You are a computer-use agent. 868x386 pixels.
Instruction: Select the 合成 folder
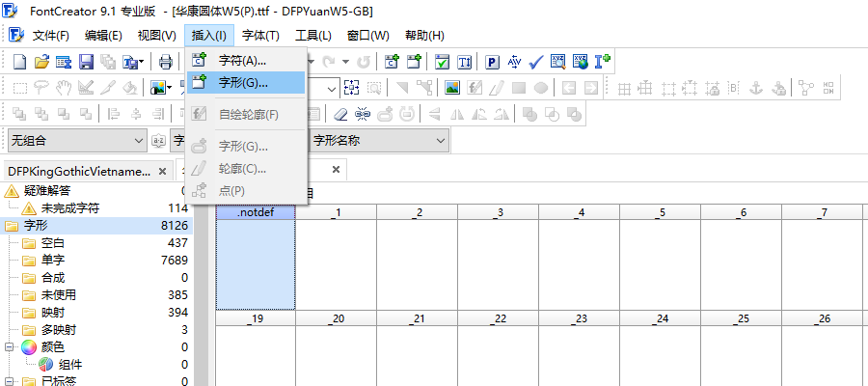tap(53, 278)
